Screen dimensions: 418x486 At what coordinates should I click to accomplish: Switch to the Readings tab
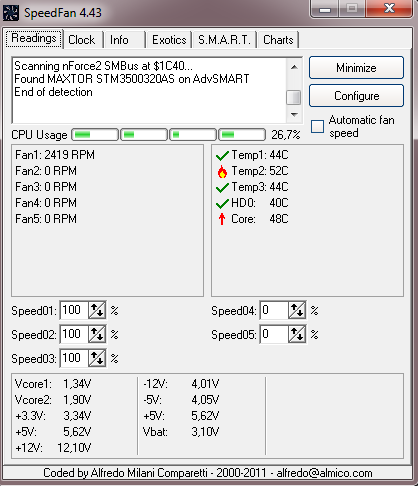click(x=34, y=39)
